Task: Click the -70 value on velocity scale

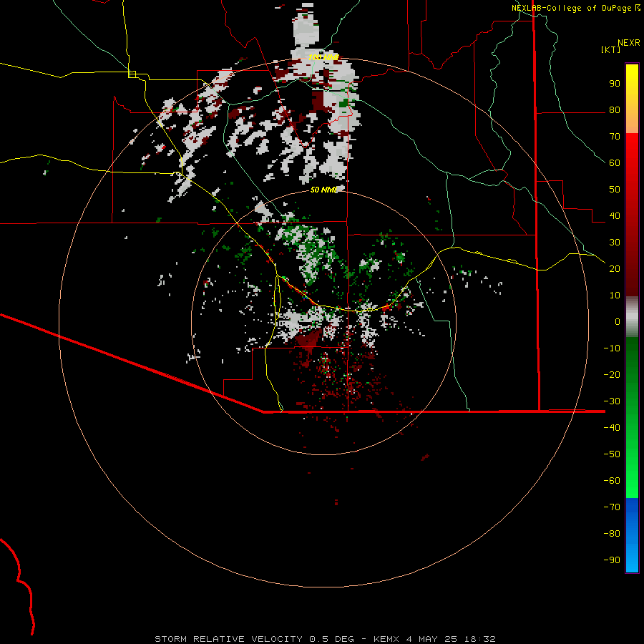Action: pyautogui.click(x=612, y=507)
